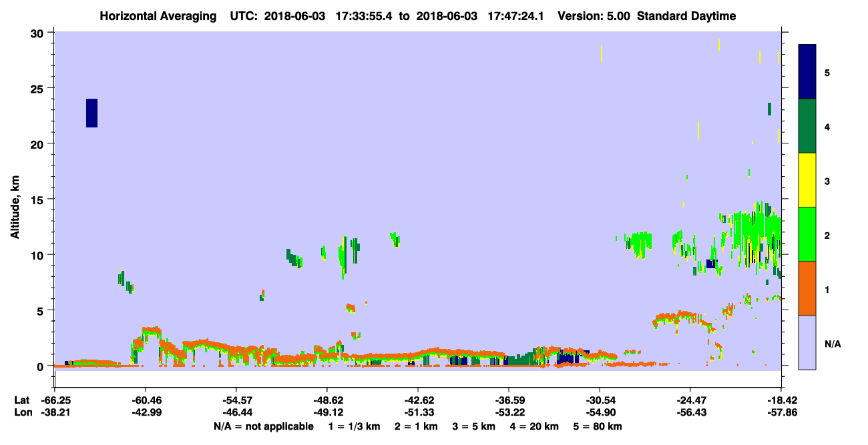Click the y-axis tick label 20

(x=38, y=144)
